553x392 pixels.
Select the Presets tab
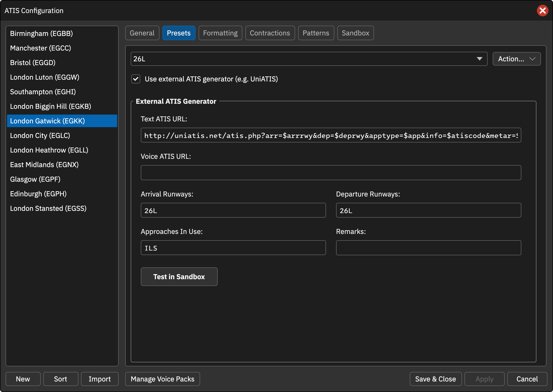(179, 33)
